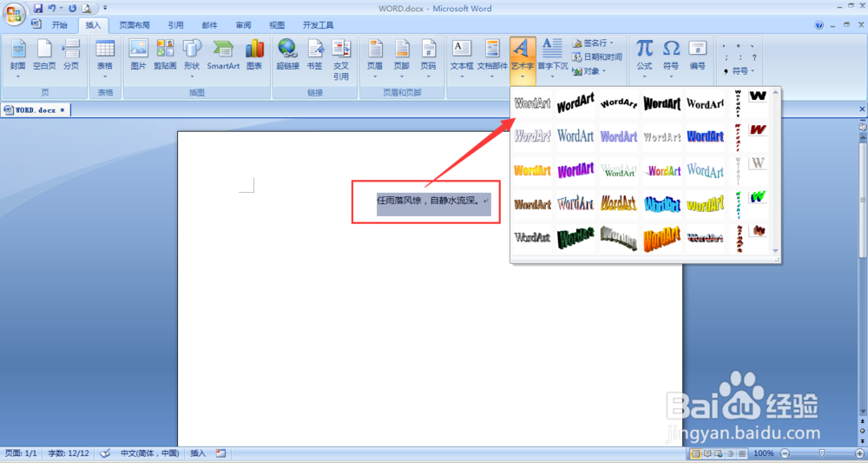Insert a picture (图片)
868x463 pixels.
point(138,56)
